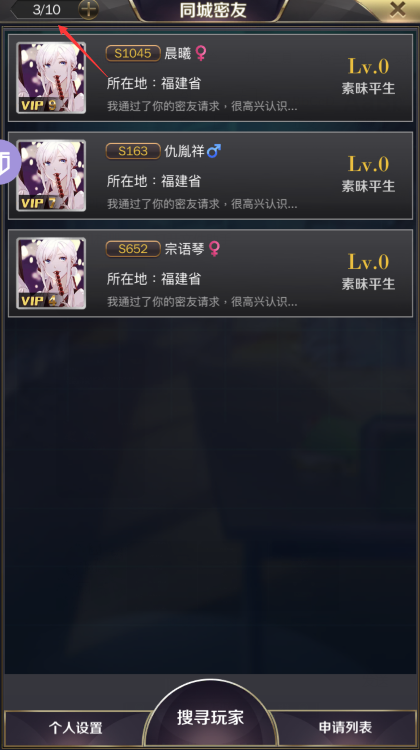
Task: Select the S1045 server badge
Action: [x=133, y=53]
